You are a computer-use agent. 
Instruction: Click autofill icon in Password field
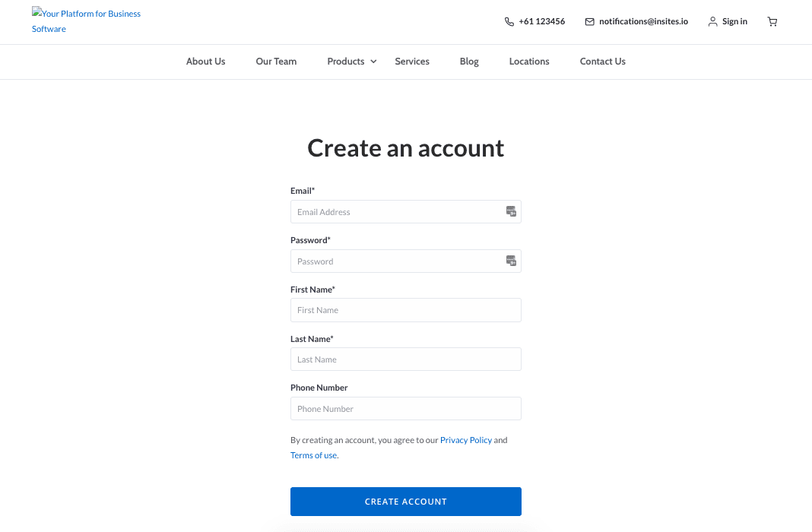pos(512,261)
